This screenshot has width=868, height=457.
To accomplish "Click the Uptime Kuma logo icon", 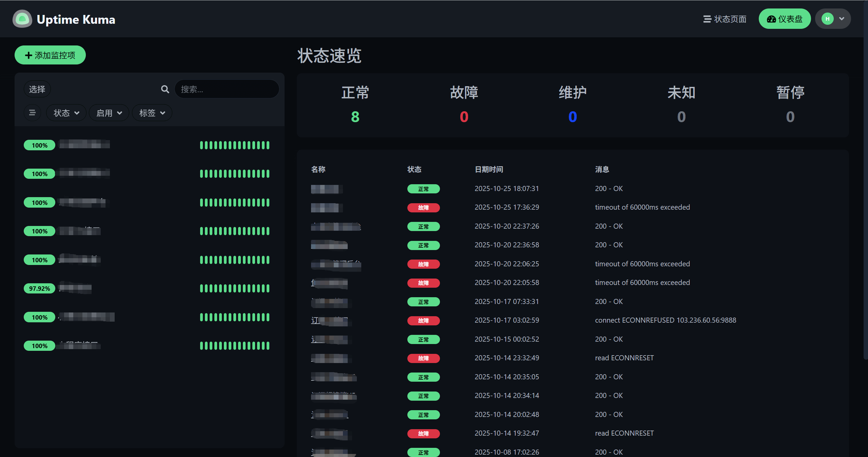I will [22, 19].
